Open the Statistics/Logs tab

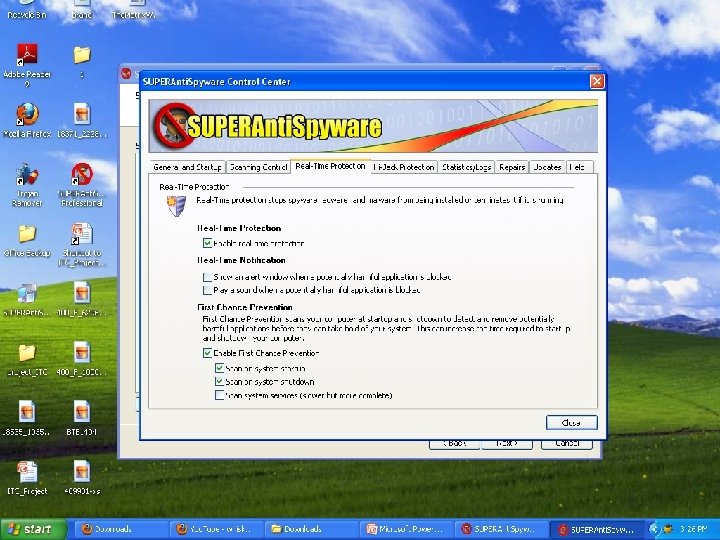[467, 167]
